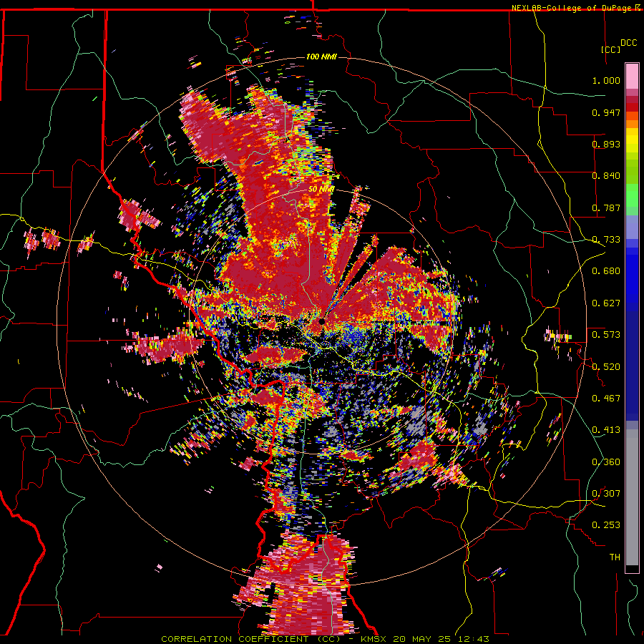The height and width of the screenshot is (644, 644).
Task: Click the 0.573 scale value
Action: (x=606, y=335)
